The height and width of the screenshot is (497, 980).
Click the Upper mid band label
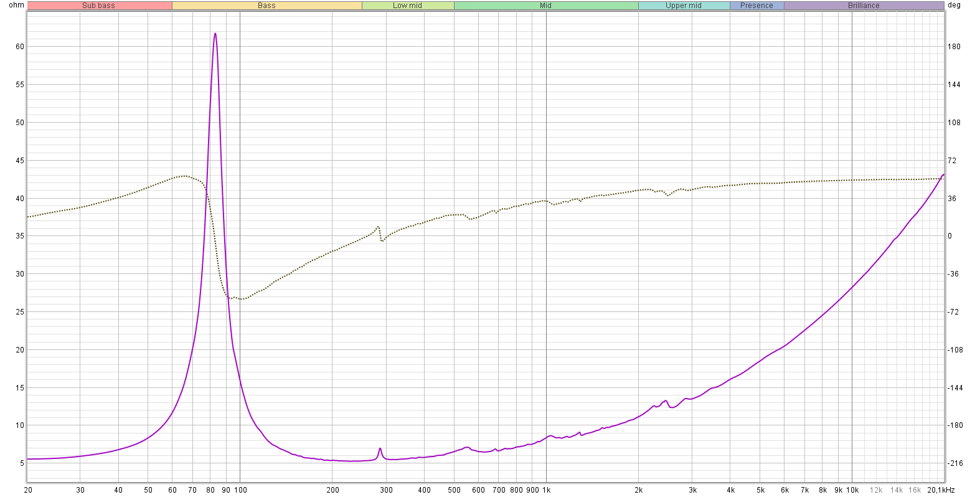pos(683,6)
